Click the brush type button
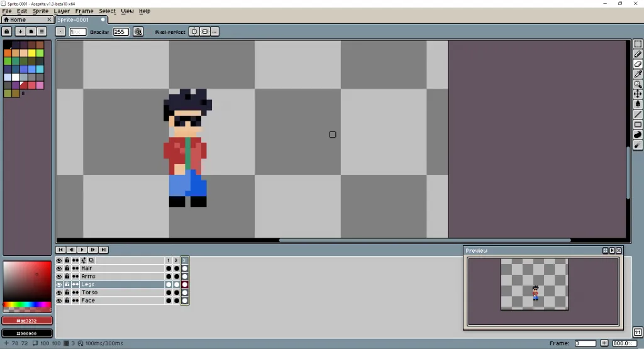 tap(60, 31)
